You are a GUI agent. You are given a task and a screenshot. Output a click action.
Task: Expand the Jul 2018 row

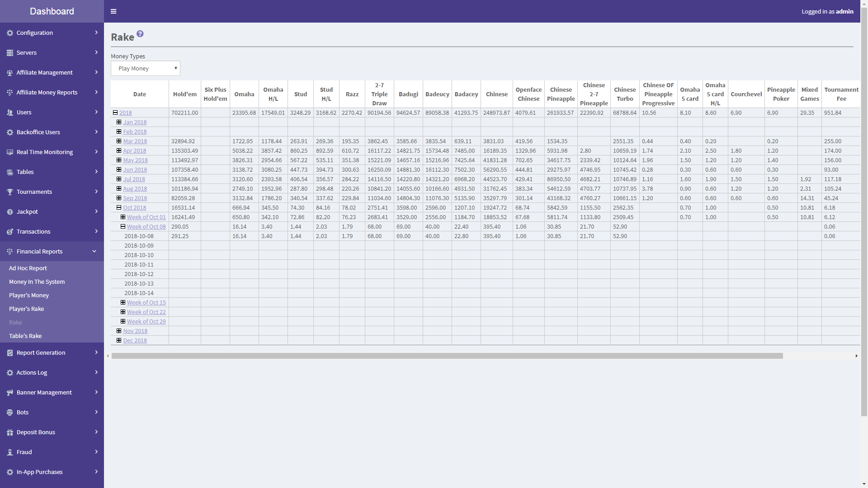(119, 179)
